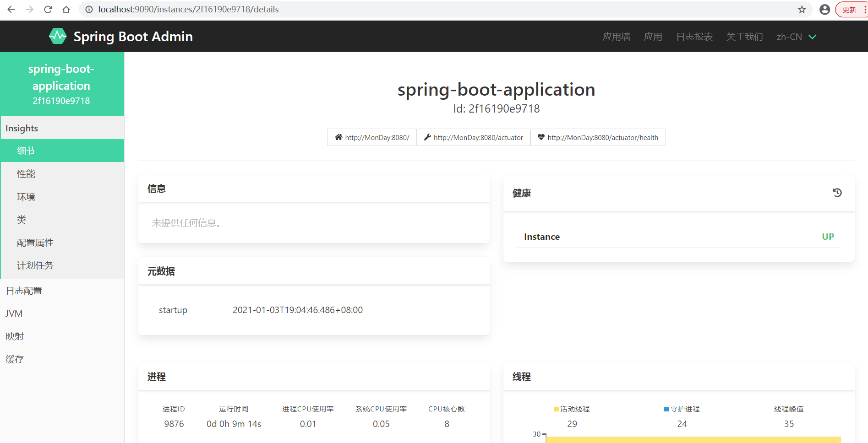
Task: Click the browser forward arrow
Action: tap(30, 9)
